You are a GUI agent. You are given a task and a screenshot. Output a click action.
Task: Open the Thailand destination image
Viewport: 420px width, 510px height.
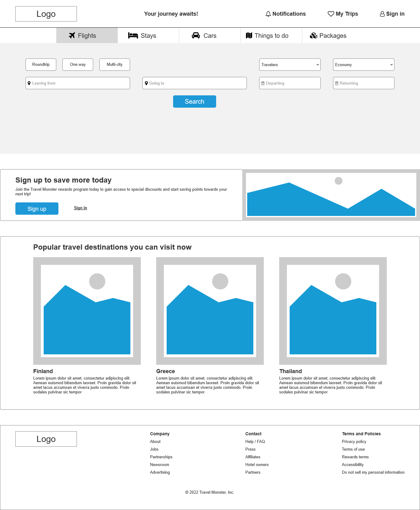pos(333,311)
